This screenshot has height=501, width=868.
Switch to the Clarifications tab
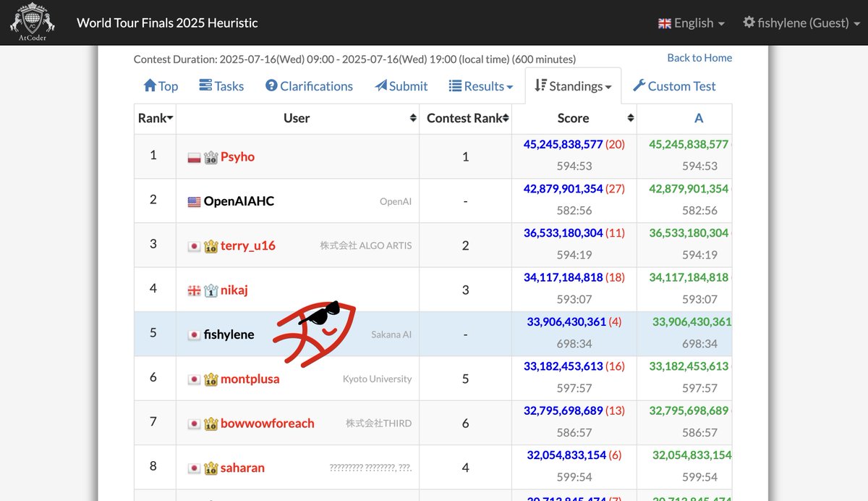pos(309,85)
